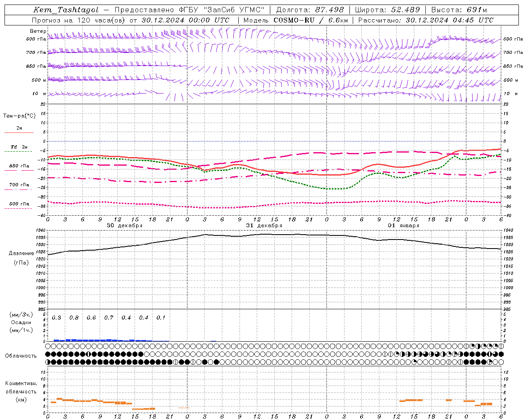Click the model label COSMO-RU / 6.6км
The image size is (525, 420).
point(311,20)
